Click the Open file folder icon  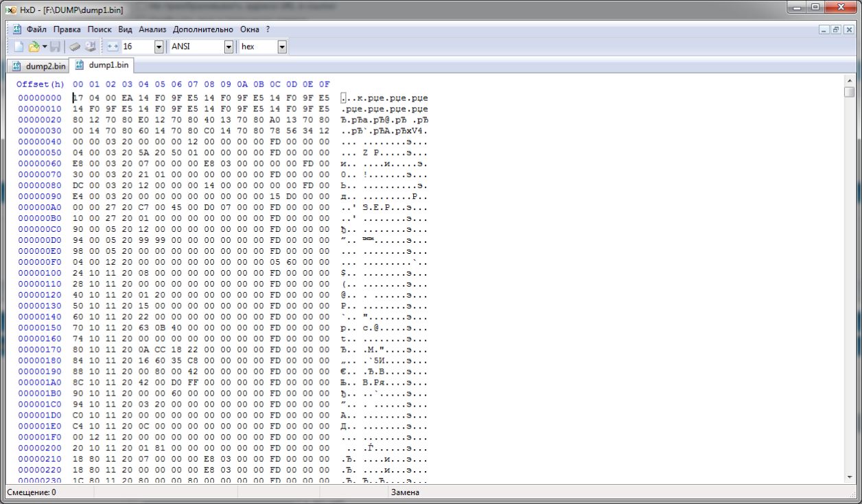click(x=33, y=47)
